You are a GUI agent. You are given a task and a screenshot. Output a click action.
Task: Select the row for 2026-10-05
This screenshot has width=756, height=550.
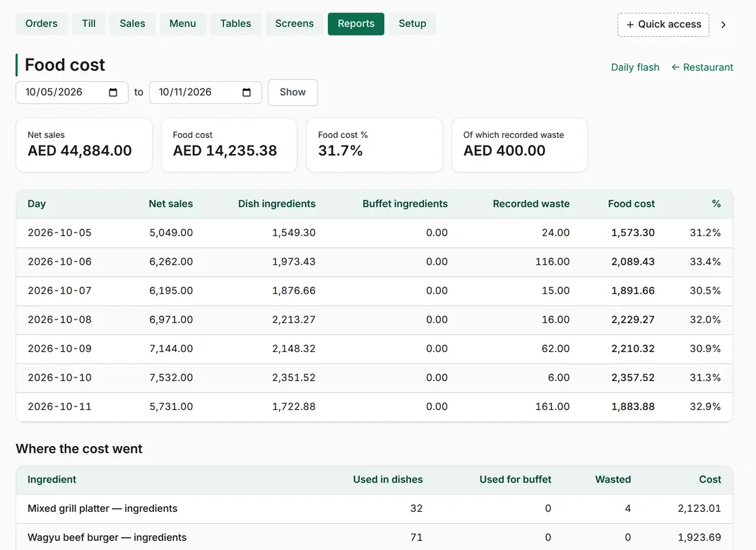tap(374, 233)
